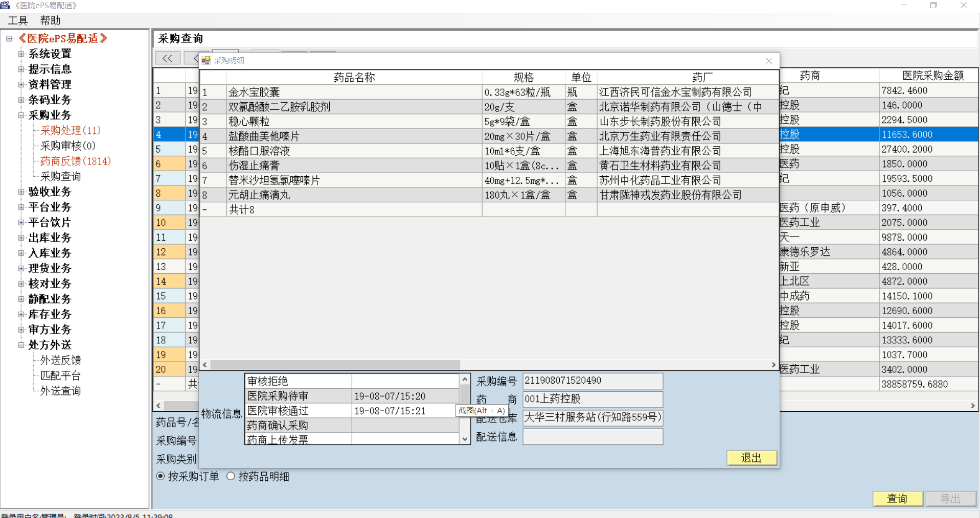The height and width of the screenshot is (518, 980).
Task: Select the 药商确认采购 status row
Action: [x=353, y=425]
